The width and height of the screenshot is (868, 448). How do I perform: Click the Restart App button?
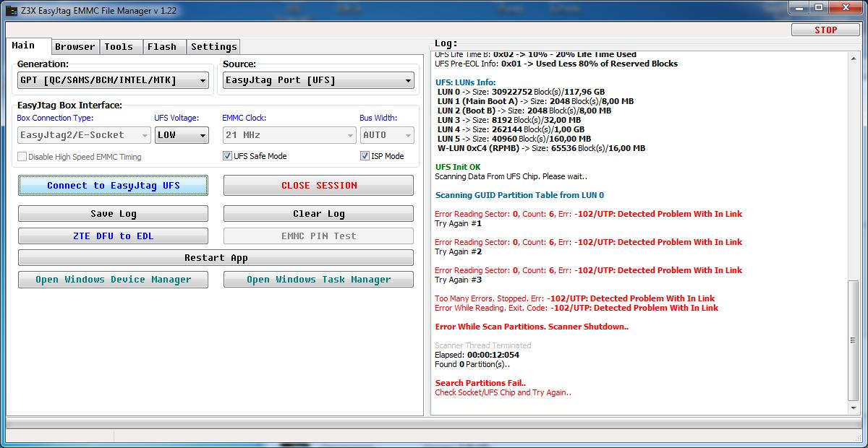[216, 258]
